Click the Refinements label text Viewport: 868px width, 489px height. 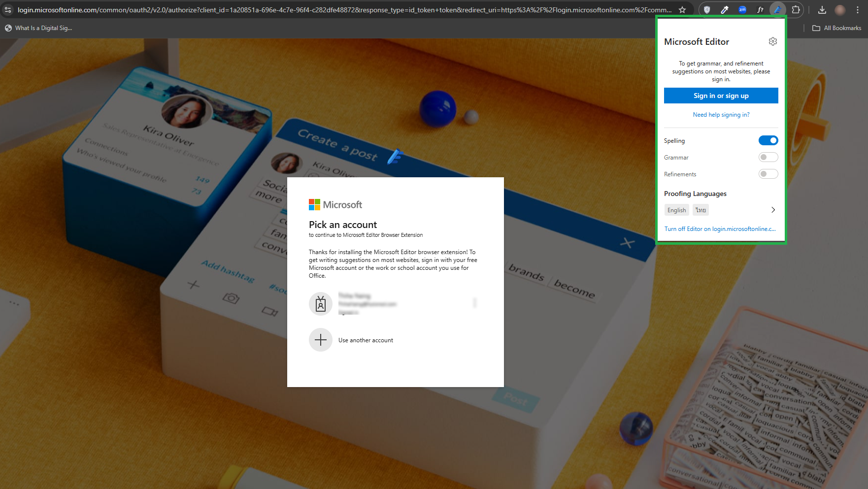[x=680, y=174]
